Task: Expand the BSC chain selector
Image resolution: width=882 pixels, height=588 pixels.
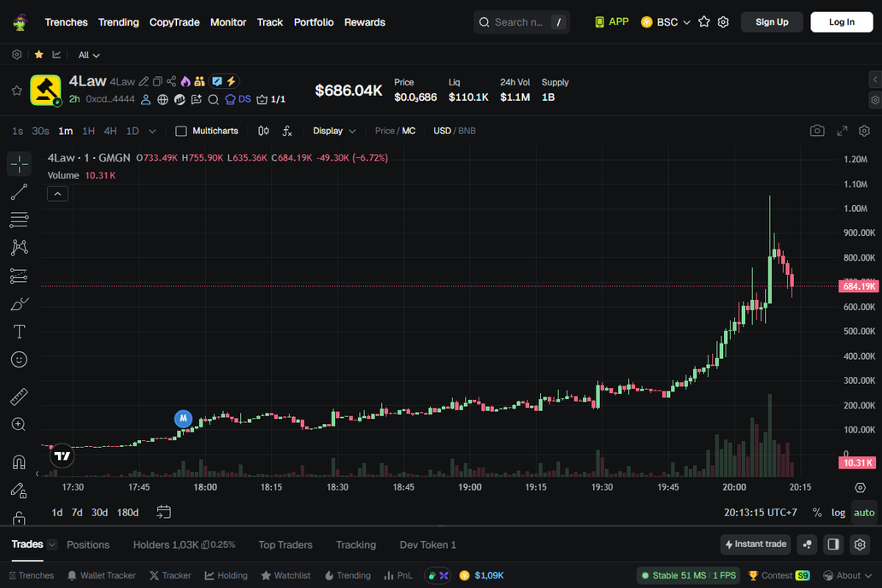Action: 666,22
